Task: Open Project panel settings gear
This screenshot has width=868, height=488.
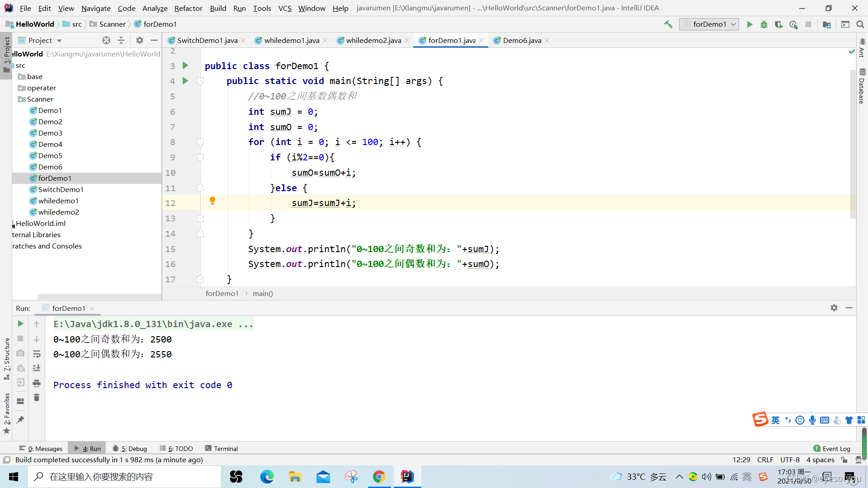Action: click(x=140, y=40)
